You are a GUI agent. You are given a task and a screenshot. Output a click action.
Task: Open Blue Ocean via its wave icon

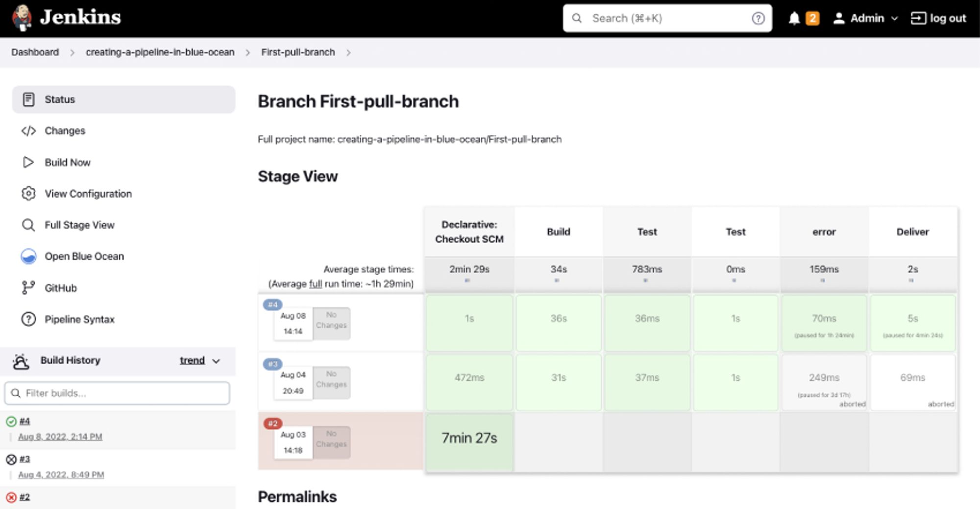point(28,256)
